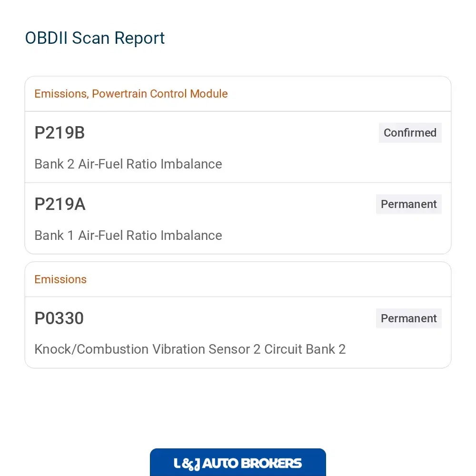Viewport: 476px width, 476px height.
Task: Click the BROKERS word in the banner
Action: pos(272,464)
